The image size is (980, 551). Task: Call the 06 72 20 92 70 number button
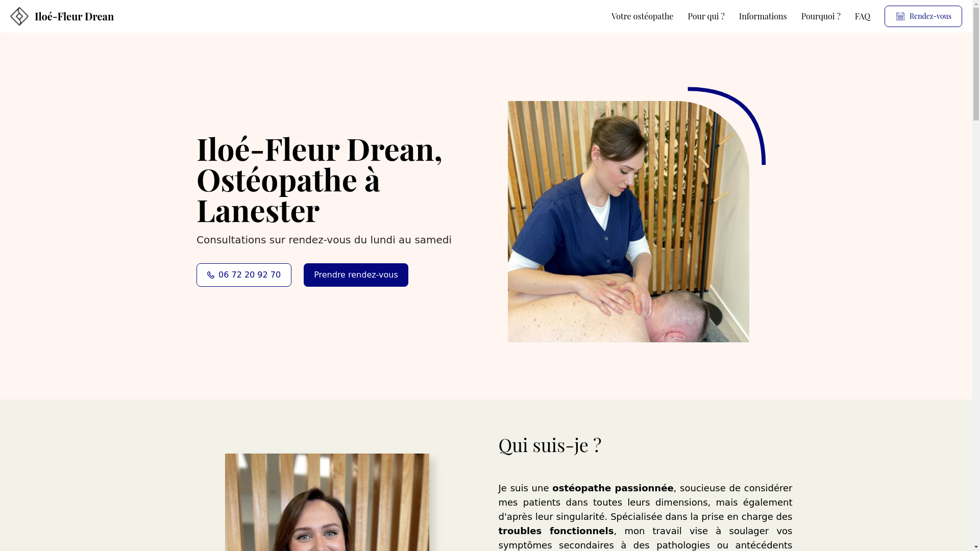(x=244, y=275)
